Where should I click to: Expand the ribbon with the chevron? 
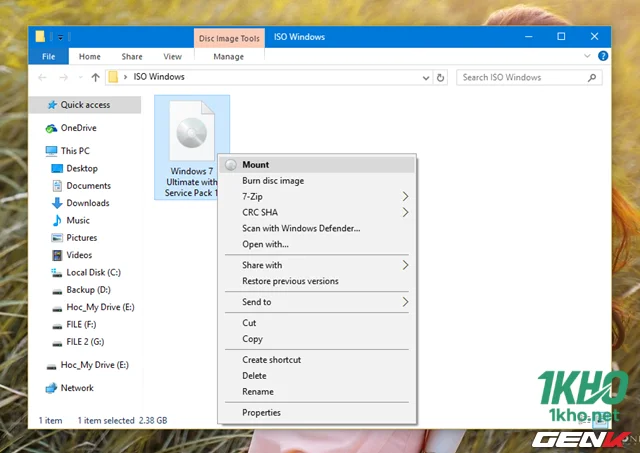587,56
